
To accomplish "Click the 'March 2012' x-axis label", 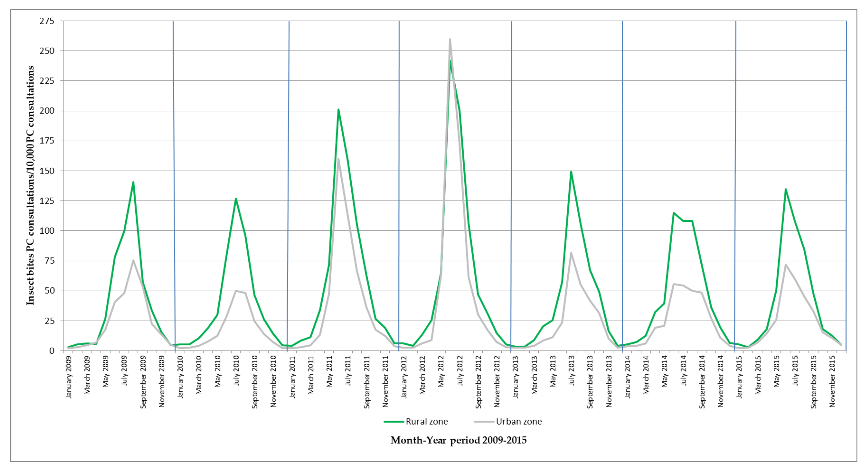I will 422,375.
